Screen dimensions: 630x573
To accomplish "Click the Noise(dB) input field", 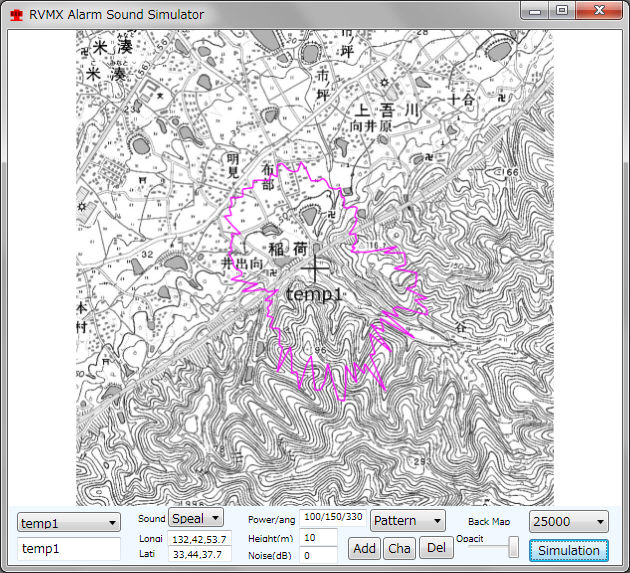I will (320, 555).
